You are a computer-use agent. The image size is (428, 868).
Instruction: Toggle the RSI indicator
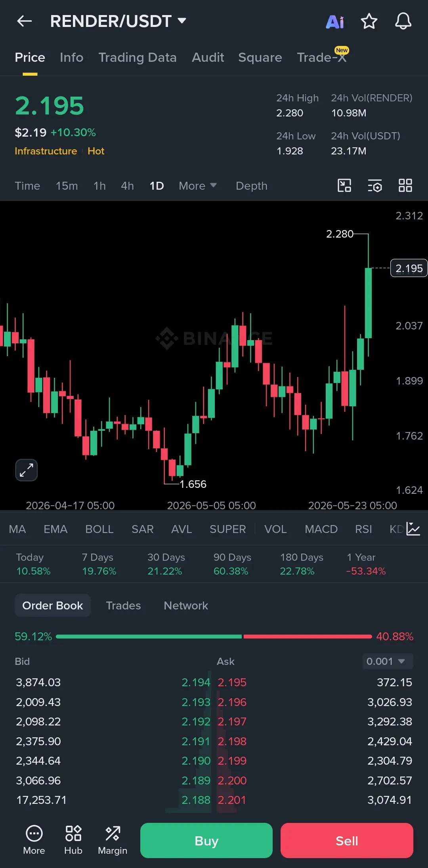pos(363,529)
